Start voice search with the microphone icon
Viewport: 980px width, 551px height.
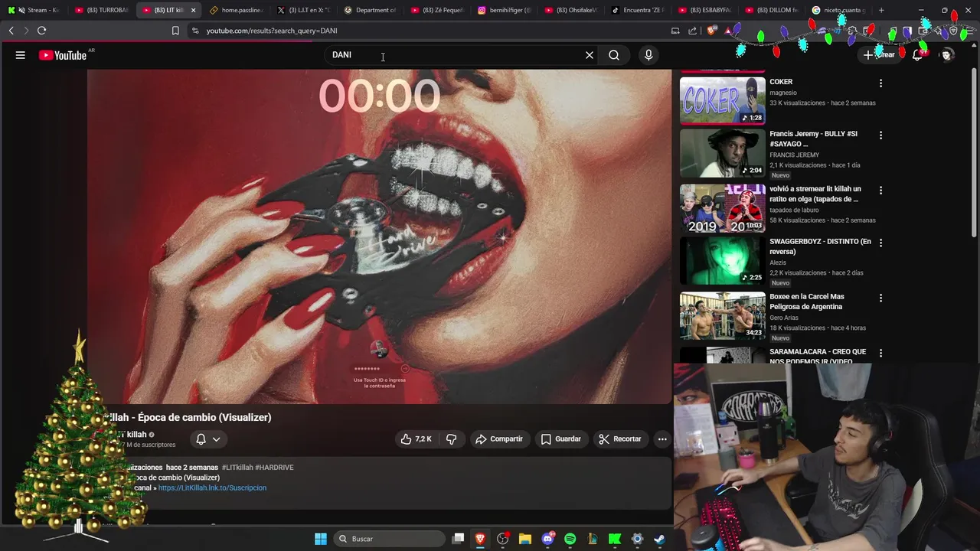pos(648,55)
